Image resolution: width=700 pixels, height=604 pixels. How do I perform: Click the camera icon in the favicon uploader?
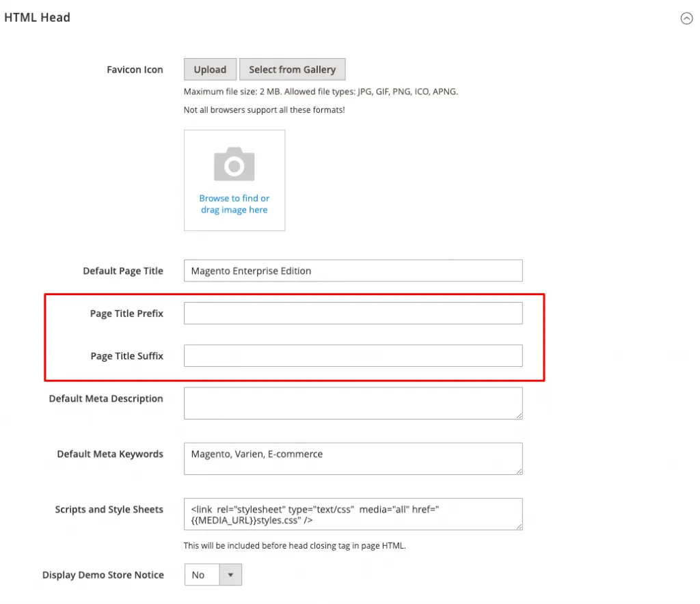pyautogui.click(x=234, y=163)
